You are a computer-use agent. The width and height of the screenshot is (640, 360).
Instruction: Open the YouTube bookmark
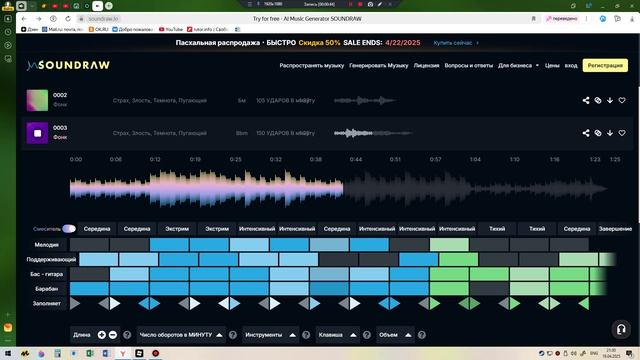pyautogui.click(x=171, y=29)
